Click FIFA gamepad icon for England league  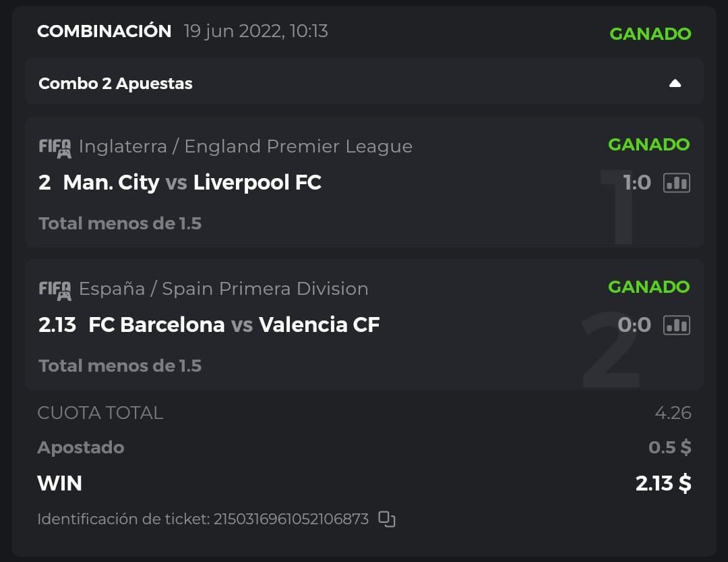point(55,147)
